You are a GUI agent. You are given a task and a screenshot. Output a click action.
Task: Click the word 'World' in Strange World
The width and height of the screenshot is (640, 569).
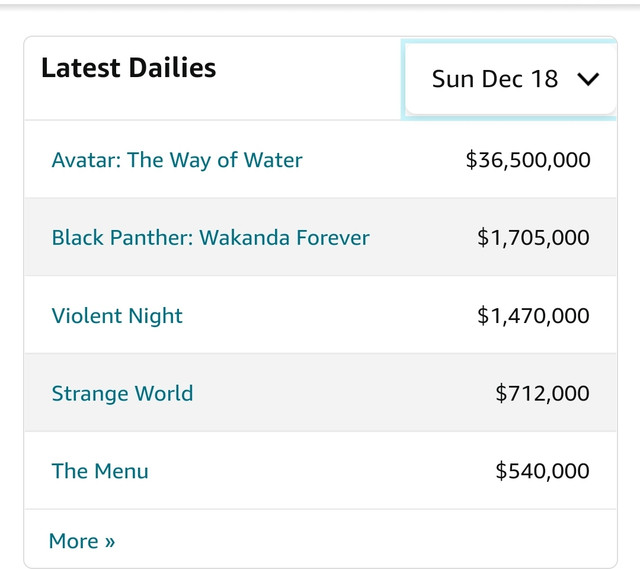pyautogui.click(x=166, y=394)
